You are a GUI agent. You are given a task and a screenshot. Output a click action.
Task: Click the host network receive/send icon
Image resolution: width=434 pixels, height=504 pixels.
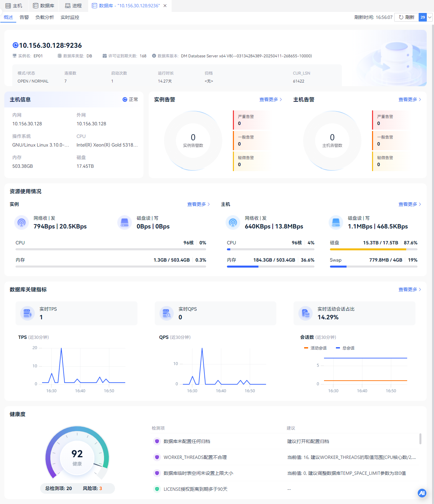[233, 222]
